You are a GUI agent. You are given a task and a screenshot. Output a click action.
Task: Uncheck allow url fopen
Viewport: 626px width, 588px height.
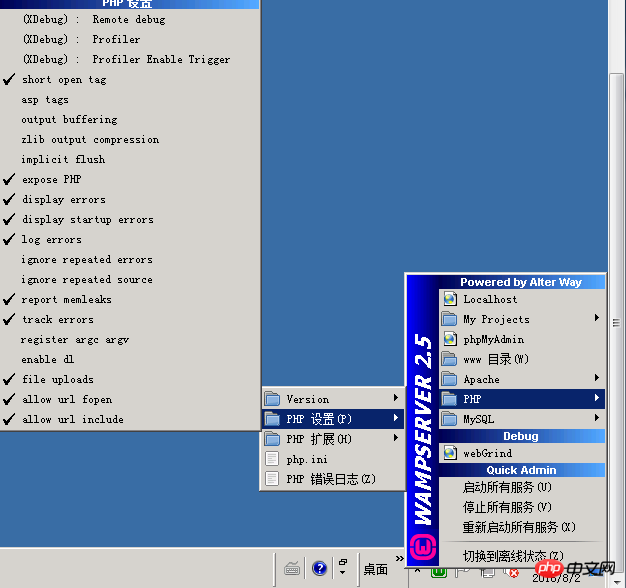[130, 399]
